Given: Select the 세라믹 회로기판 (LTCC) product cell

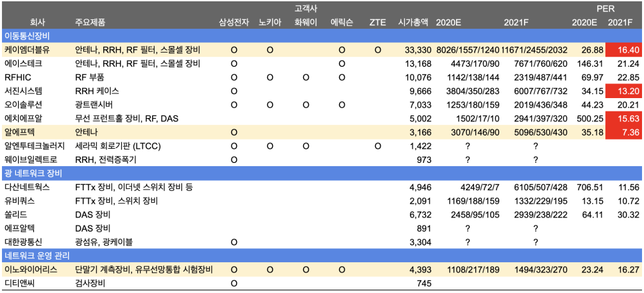Looking at the screenshot, I should (x=118, y=146).
